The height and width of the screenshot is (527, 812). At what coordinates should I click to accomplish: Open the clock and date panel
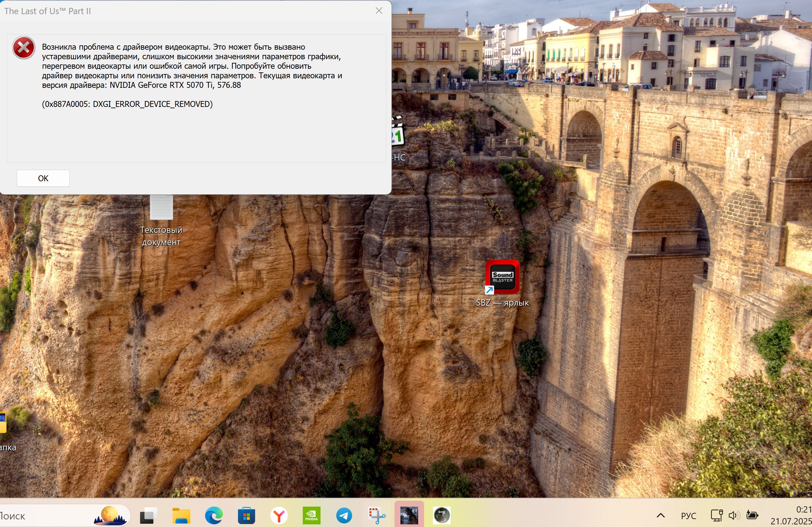coord(792,515)
